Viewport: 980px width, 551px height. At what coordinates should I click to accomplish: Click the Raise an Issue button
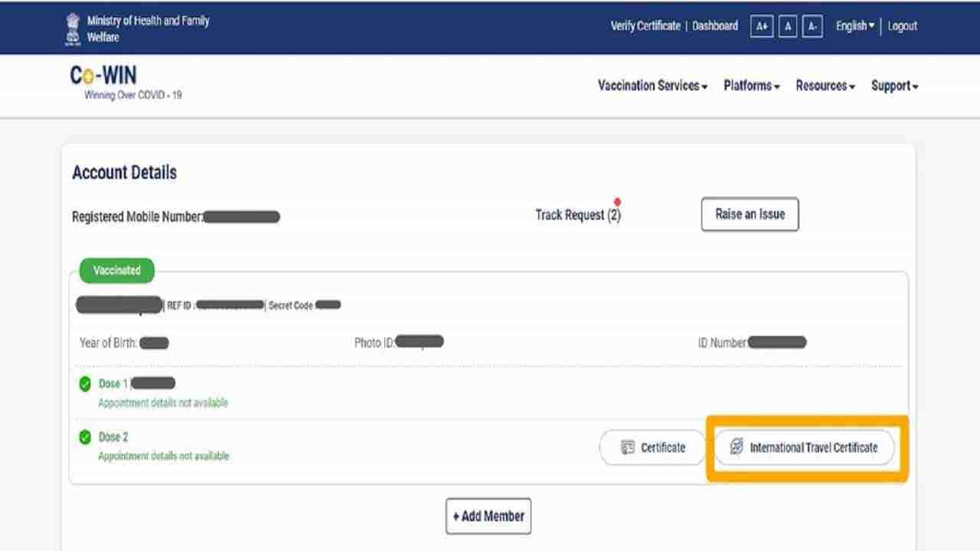[x=750, y=214]
